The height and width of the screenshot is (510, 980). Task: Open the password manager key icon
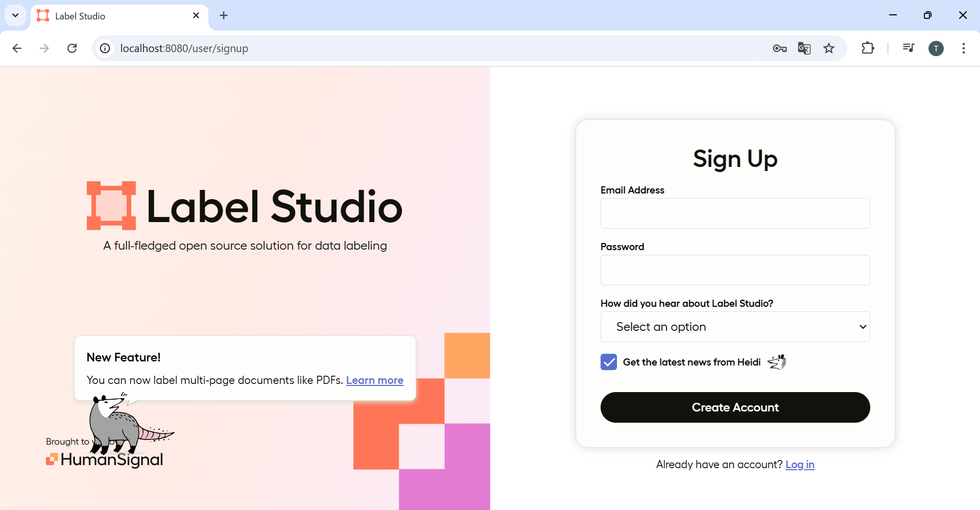point(779,48)
